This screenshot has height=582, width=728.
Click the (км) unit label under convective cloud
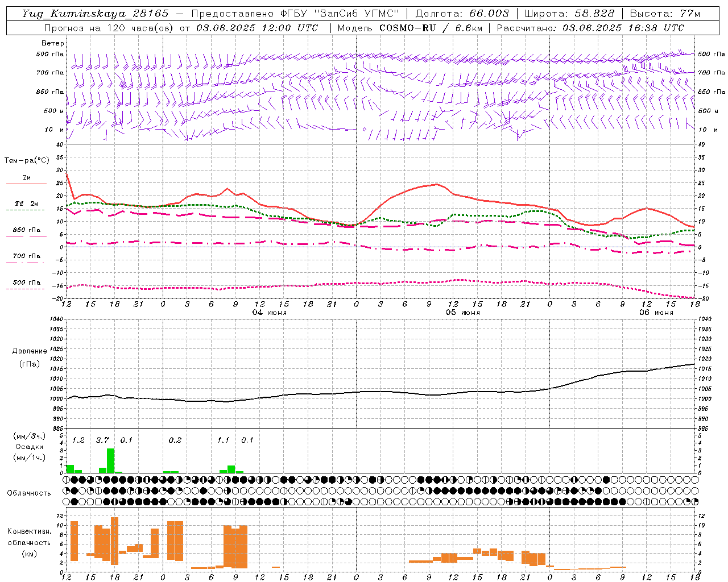click(29, 554)
